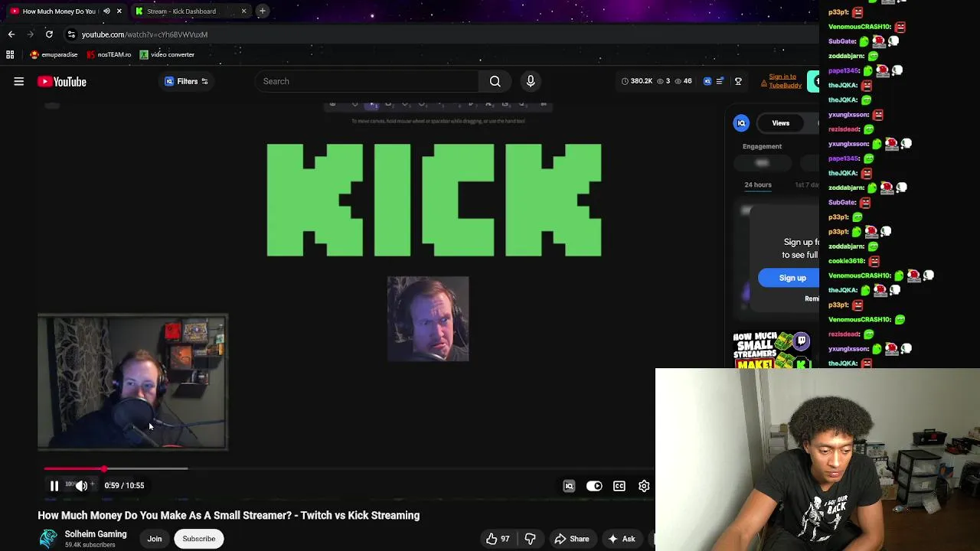Open the Solheim Gaming channel name link
The width and height of the screenshot is (980, 551).
click(x=96, y=534)
